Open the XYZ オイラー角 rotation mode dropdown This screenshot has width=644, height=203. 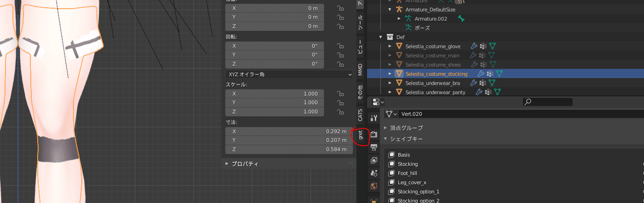pyautogui.click(x=289, y=74)
